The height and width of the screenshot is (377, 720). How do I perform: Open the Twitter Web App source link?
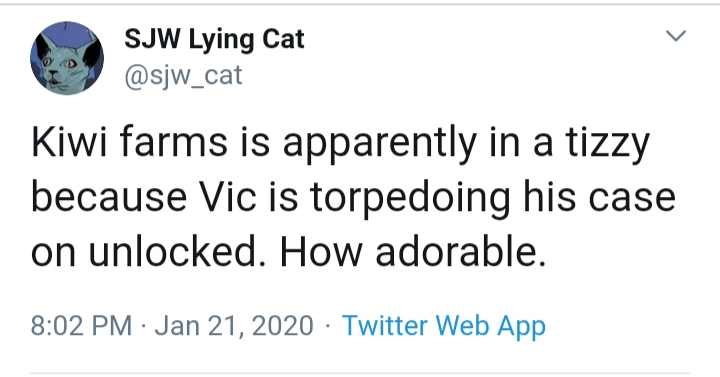[x=444, y=326]
